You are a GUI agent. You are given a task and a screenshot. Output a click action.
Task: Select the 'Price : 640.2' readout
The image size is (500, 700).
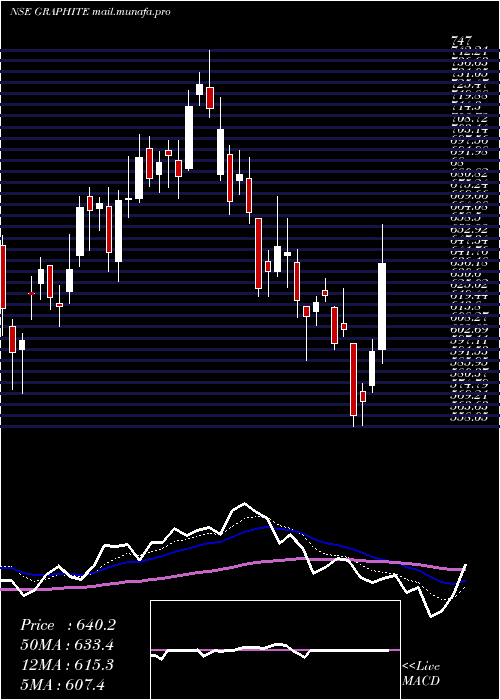coord(68,625)
